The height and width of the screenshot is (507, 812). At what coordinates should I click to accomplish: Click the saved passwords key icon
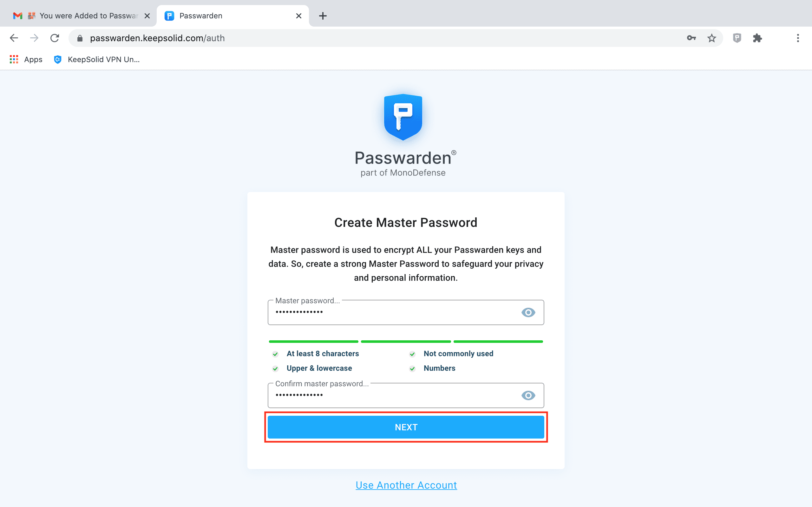click(x=691, y=38)
